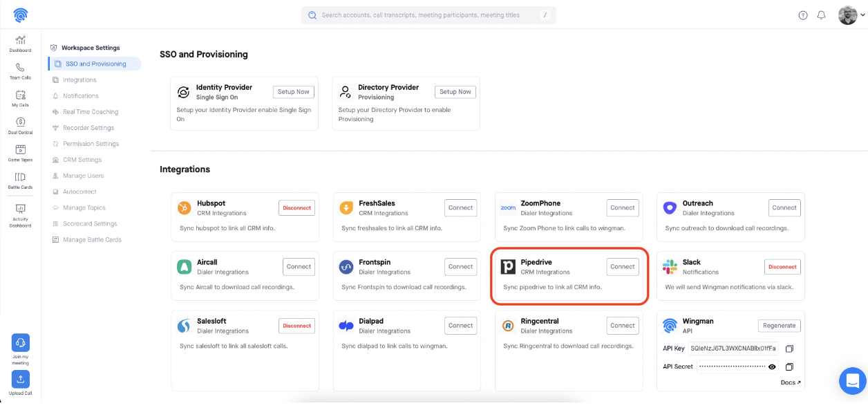Open the help question mark icon
The height and width of the screenshot is (408, 868).
803,15
